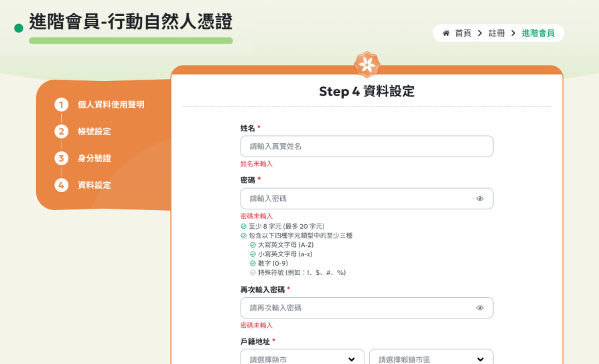Image resolution: width=599 pixels, height=364 pixels.
Task: Click the green dot beside page title
Action: pos(19,28)
